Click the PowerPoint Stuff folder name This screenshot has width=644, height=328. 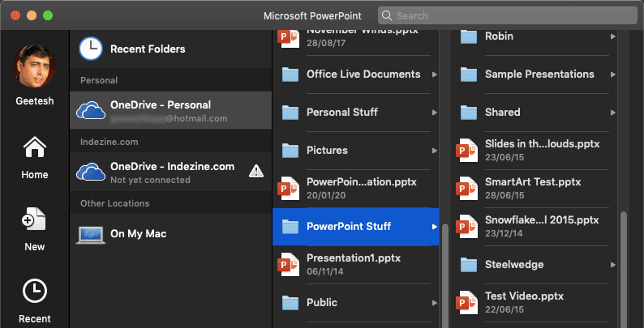coord(349,226)
